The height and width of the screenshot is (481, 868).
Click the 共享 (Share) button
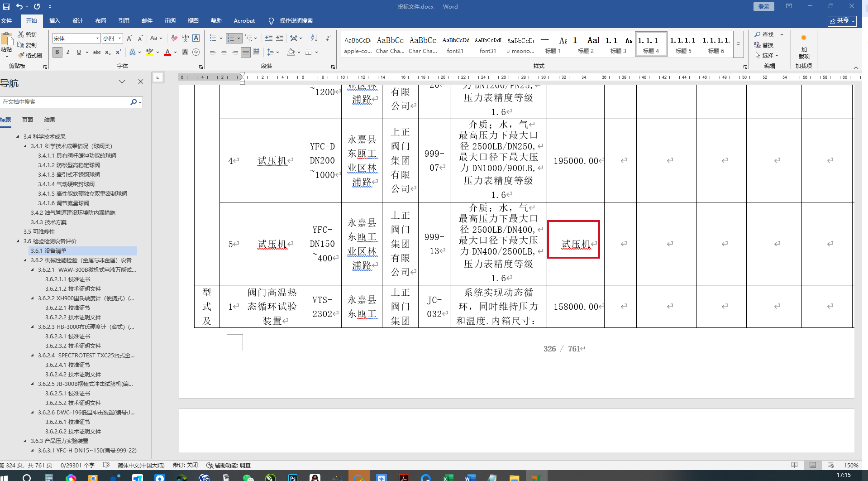(x=842, y=21)
